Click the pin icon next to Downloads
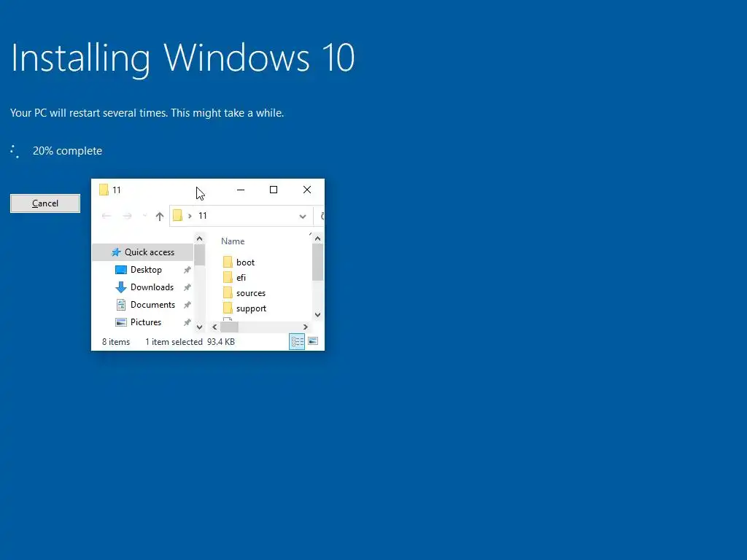This screenshot has width=747, height=560. click(187, 287)
